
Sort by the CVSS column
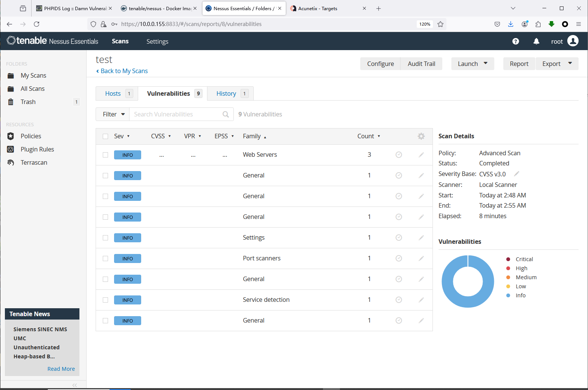pos(161,136)
